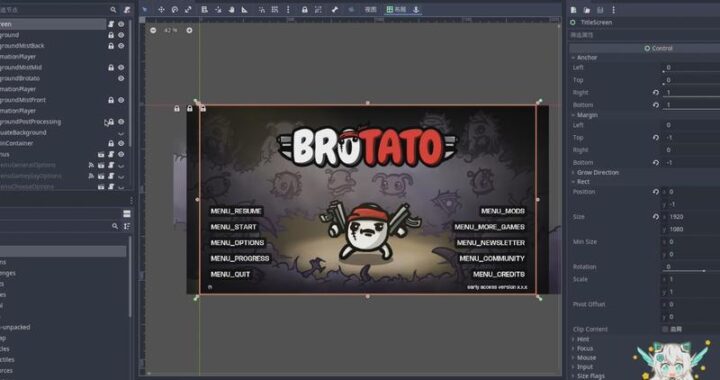Revert the Margin Top value
This screenshot has width=720, height=380.
(656, 138)
